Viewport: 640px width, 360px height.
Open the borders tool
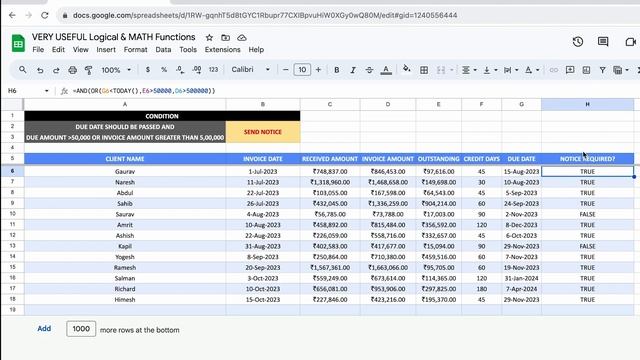coord(424,70)
